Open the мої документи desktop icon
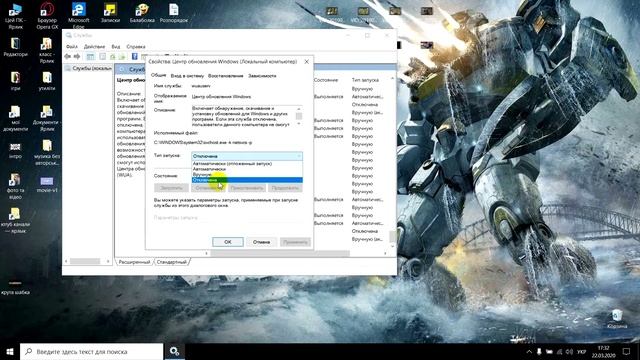 [16, 118]
